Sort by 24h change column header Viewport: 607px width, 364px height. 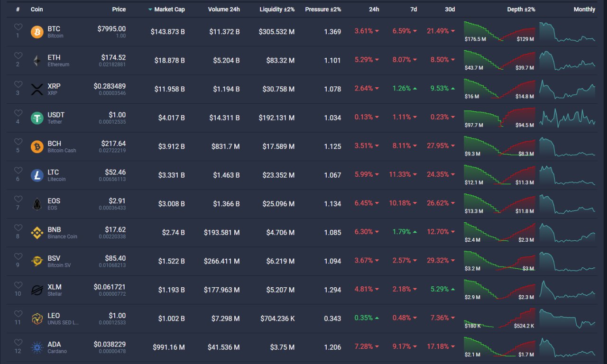[x=374, y=9]
